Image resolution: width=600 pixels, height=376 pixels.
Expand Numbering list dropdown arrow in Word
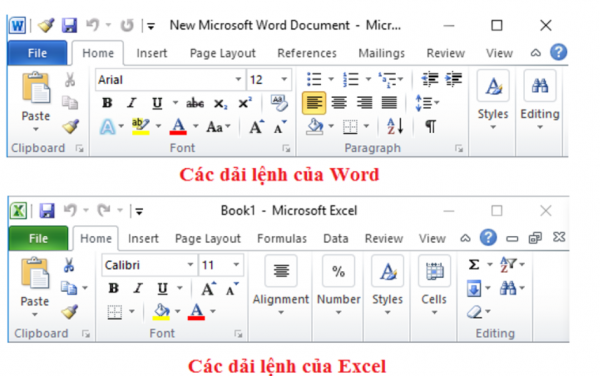coord(368,79)
